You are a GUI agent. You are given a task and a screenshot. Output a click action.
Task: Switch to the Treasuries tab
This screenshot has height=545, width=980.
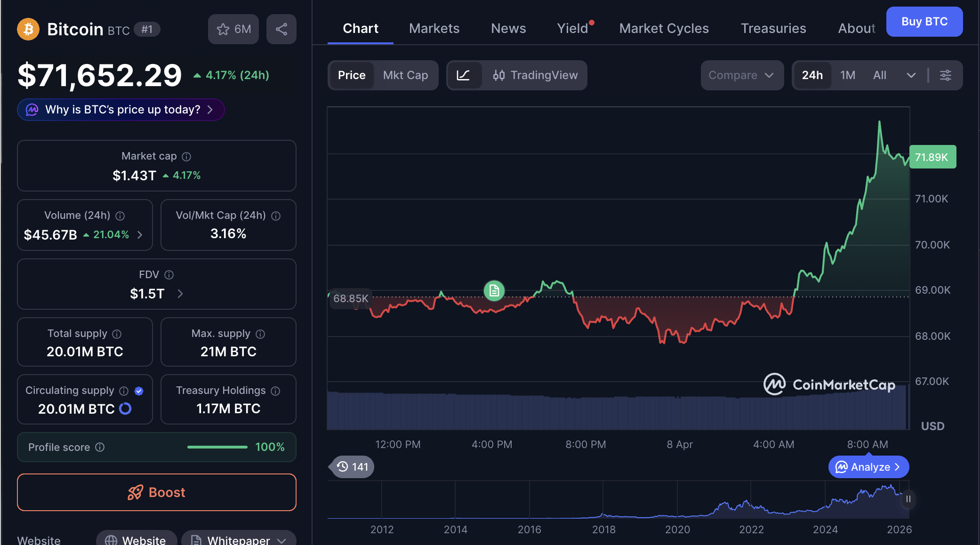point(773,28)
